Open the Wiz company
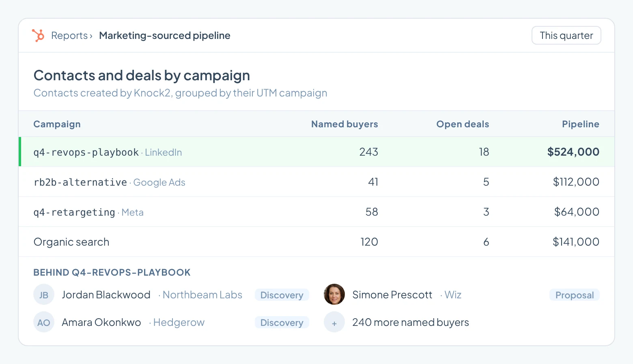This screenshot has height=364, width=633. [x=453, y=295]
